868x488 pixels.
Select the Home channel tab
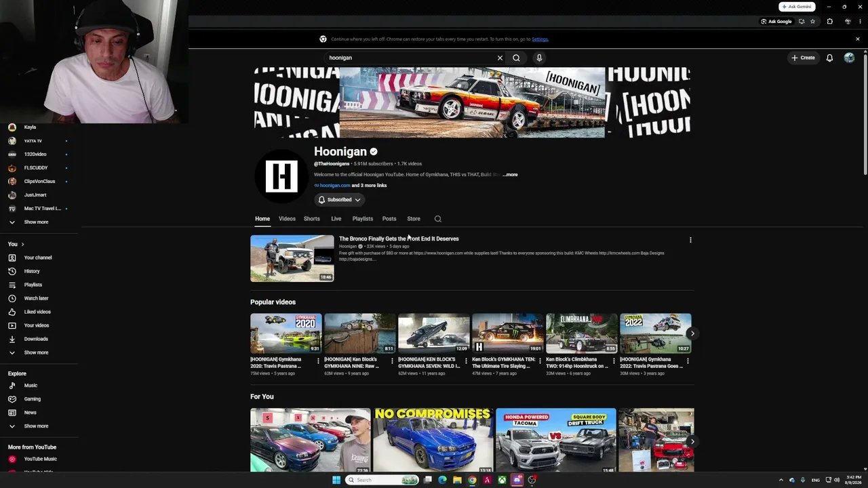(262, 219)
